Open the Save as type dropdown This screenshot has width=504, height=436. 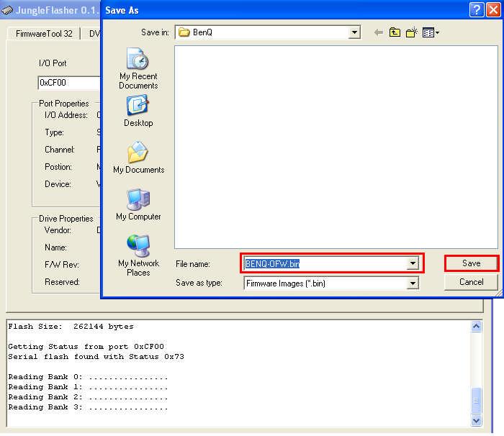pos(413,283)
